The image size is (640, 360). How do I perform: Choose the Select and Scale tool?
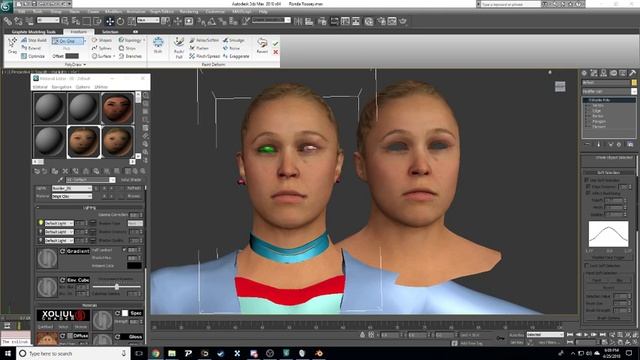click(131, 21)
